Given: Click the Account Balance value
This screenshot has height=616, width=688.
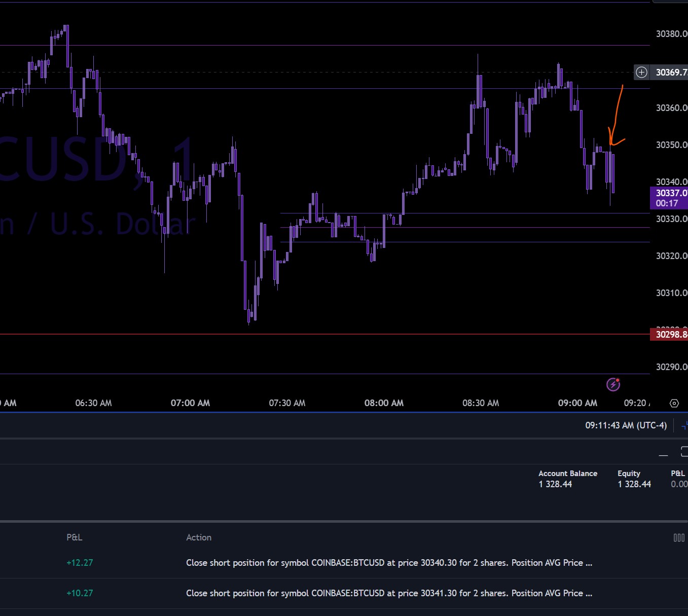Looking at the screenshot, I should tap(555, 484).
